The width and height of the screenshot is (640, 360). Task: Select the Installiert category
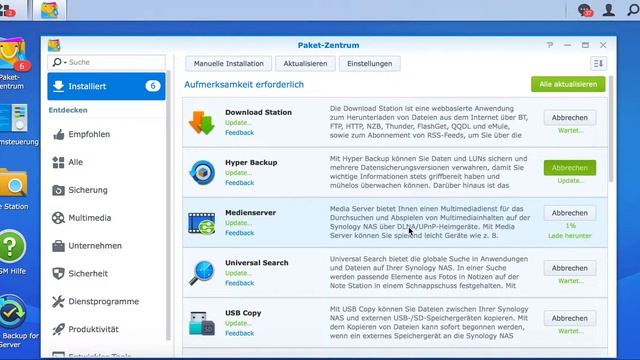(107, 86)
